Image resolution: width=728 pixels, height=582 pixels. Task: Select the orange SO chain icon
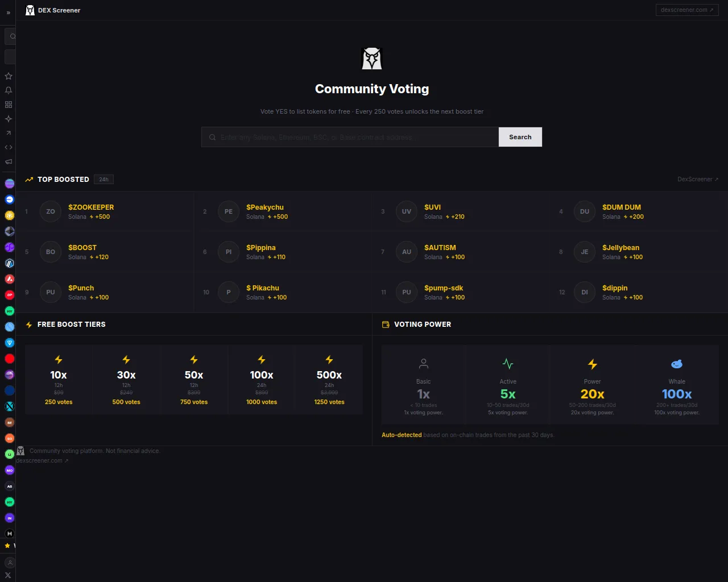10,438
